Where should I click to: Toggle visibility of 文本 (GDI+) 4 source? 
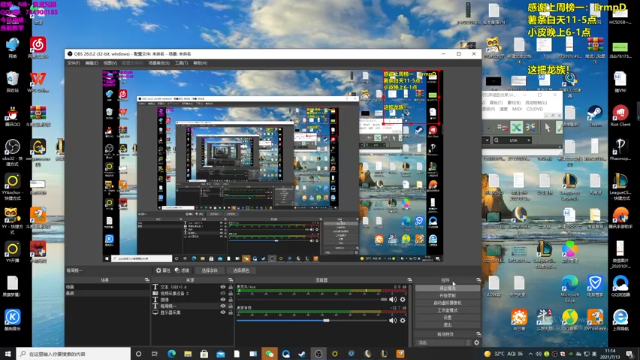click(x=223, y=287)
